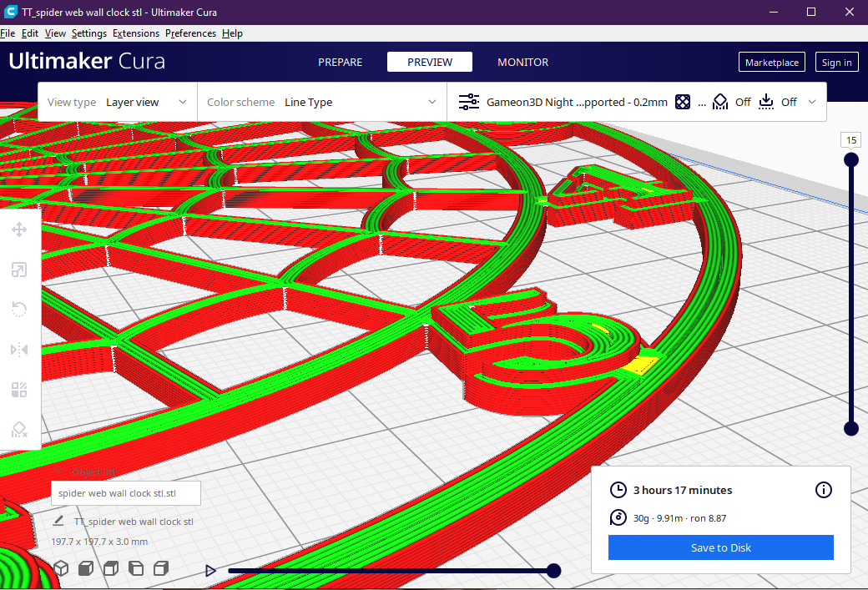
Task: Click the layer number box showing 15
Action: click(x=851, y=140)
